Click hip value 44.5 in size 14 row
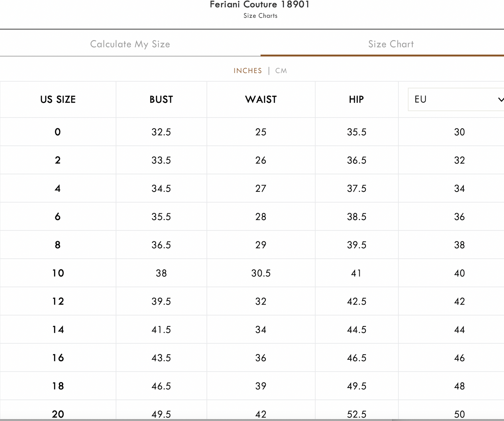The image size is (504, 421). [356, 330]
